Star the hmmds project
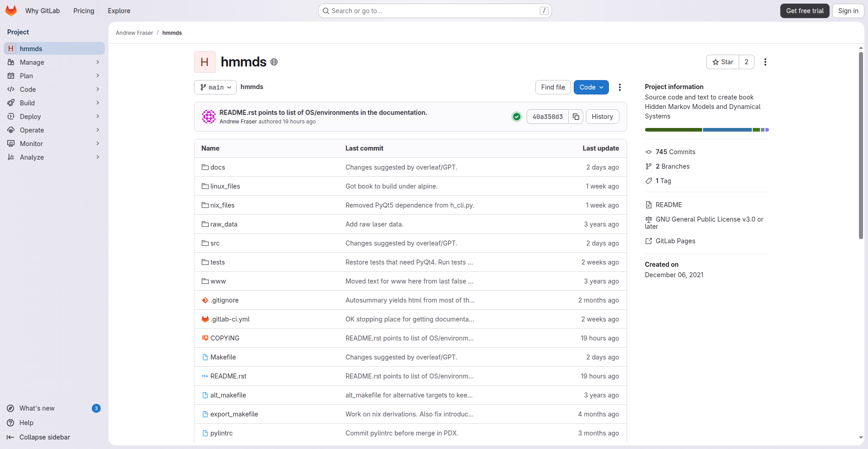868x449 pixels. pyautogui.click(x=722, y=62)
